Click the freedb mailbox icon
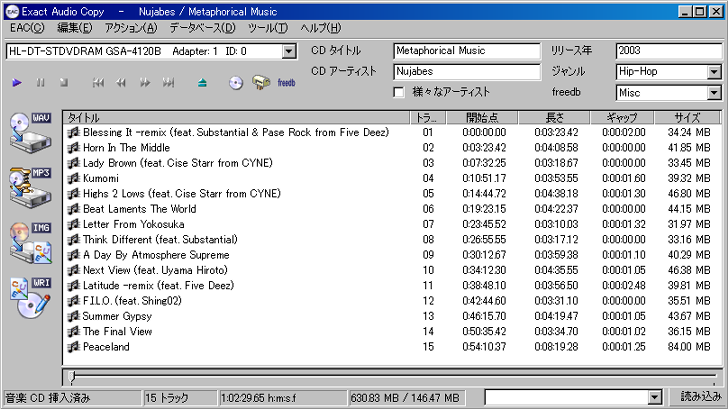 [x=261, y=83]
